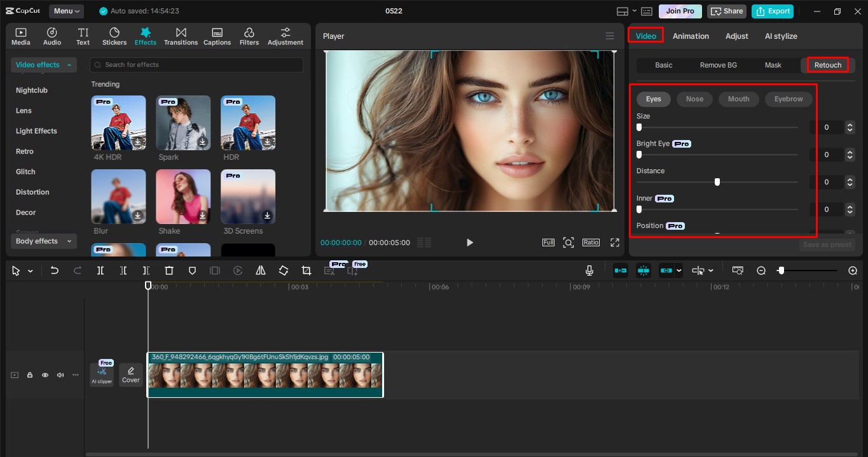Open the Stickers panel

(114, 35)
